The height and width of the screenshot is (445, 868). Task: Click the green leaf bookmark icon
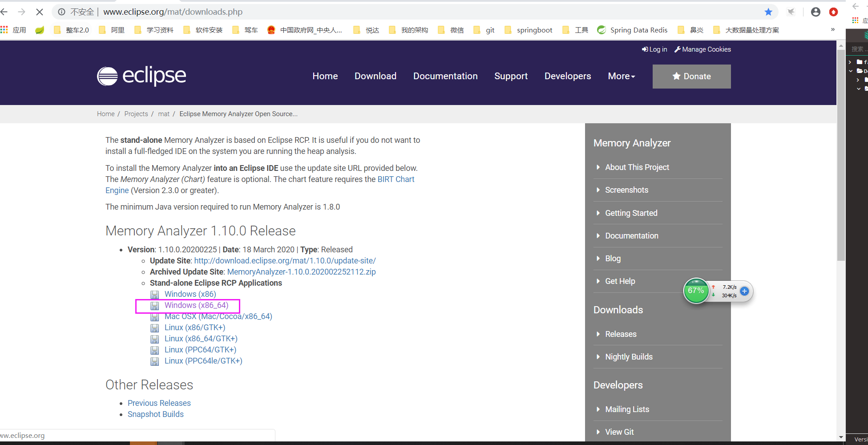(x=40, y=30)
